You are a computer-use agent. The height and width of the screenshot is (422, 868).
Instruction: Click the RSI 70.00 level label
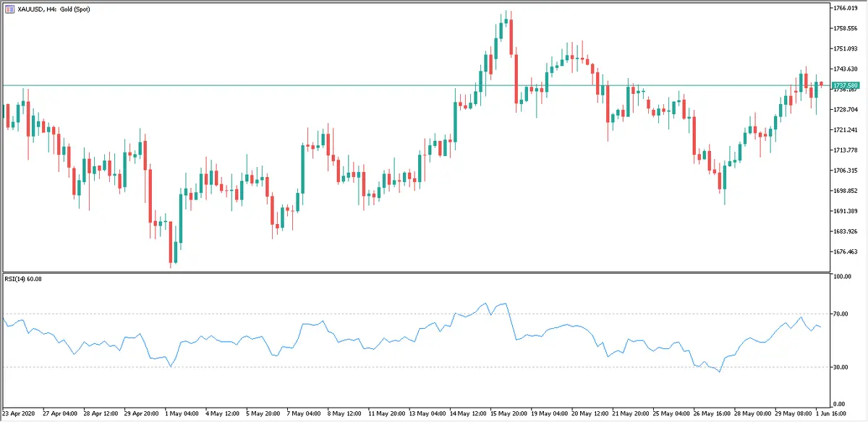[841, 314]
